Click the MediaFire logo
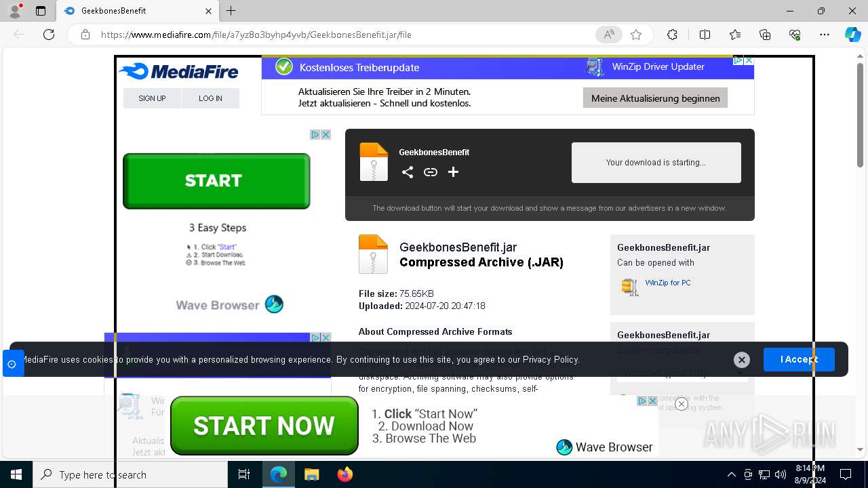This screenshot has width=868, height=488. [x=178, y=71]
